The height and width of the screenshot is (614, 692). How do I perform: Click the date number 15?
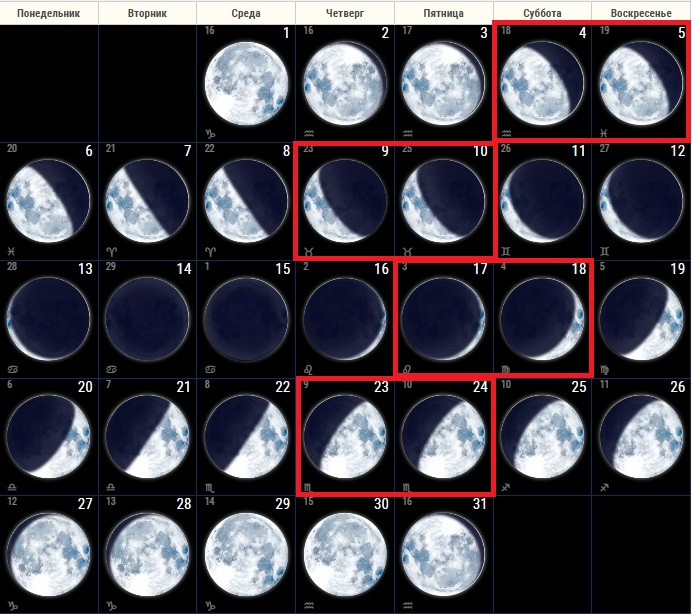283,269
